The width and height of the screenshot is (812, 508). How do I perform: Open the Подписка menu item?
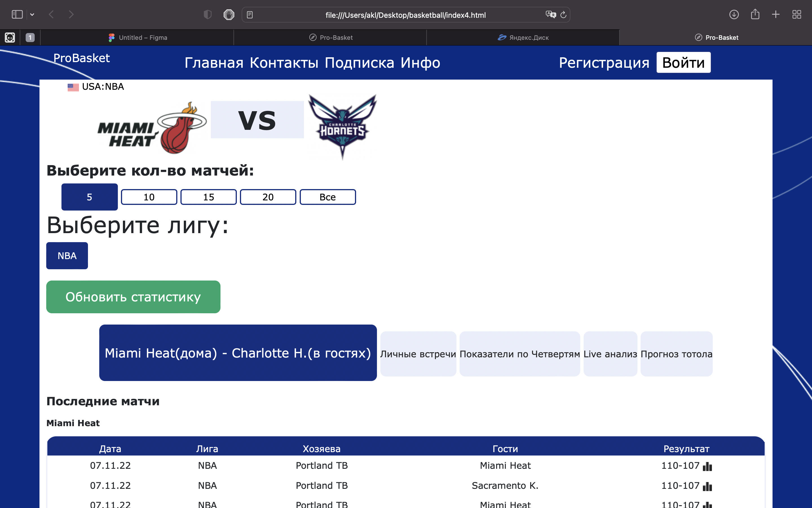click(359, 62)
